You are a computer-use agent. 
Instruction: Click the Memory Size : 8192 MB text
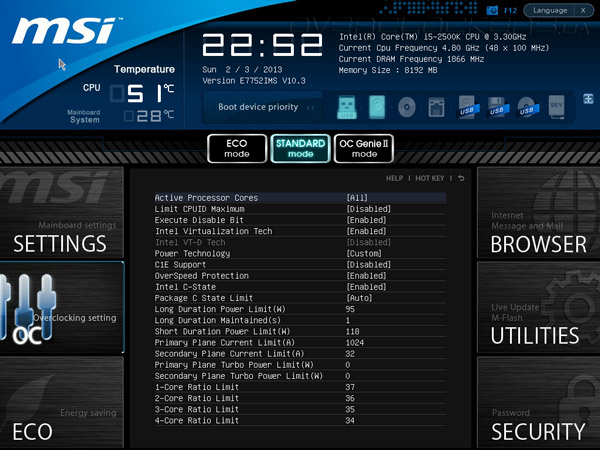[388, 70]
